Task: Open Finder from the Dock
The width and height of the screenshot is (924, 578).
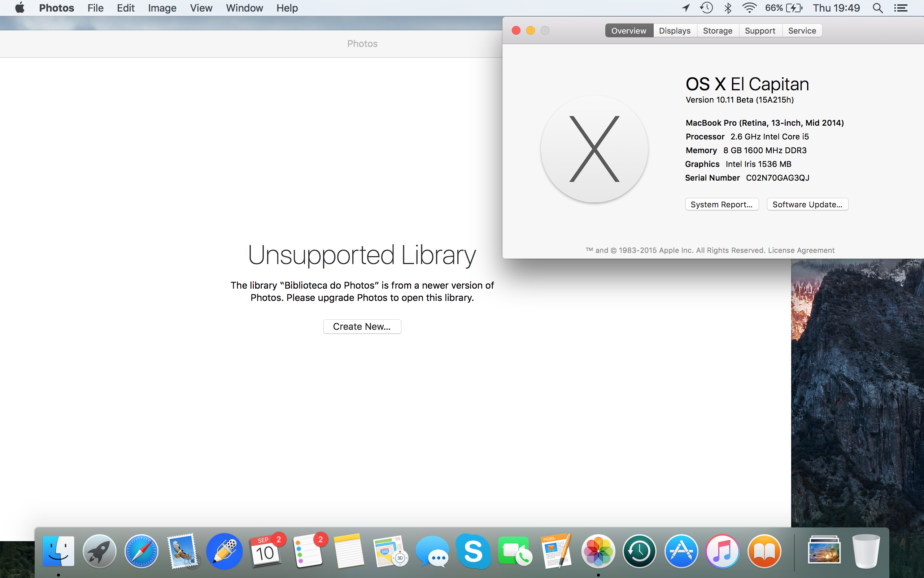Action: [58, 551]
